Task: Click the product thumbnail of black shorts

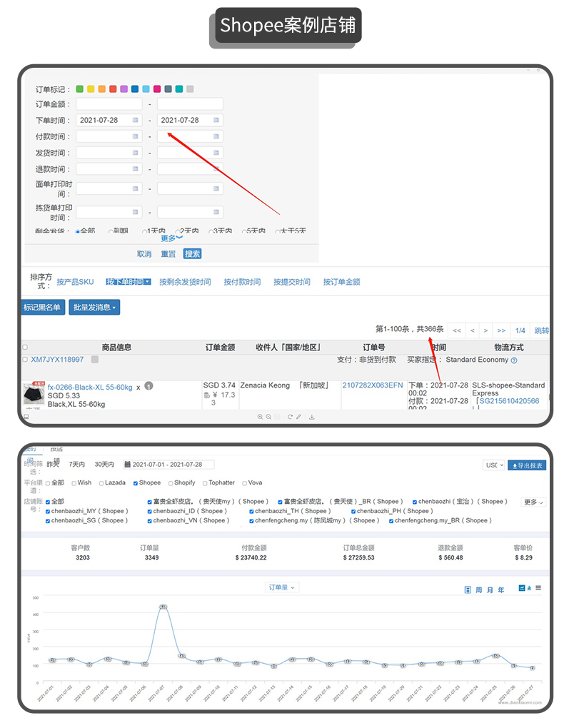Action: pos(33,394)
